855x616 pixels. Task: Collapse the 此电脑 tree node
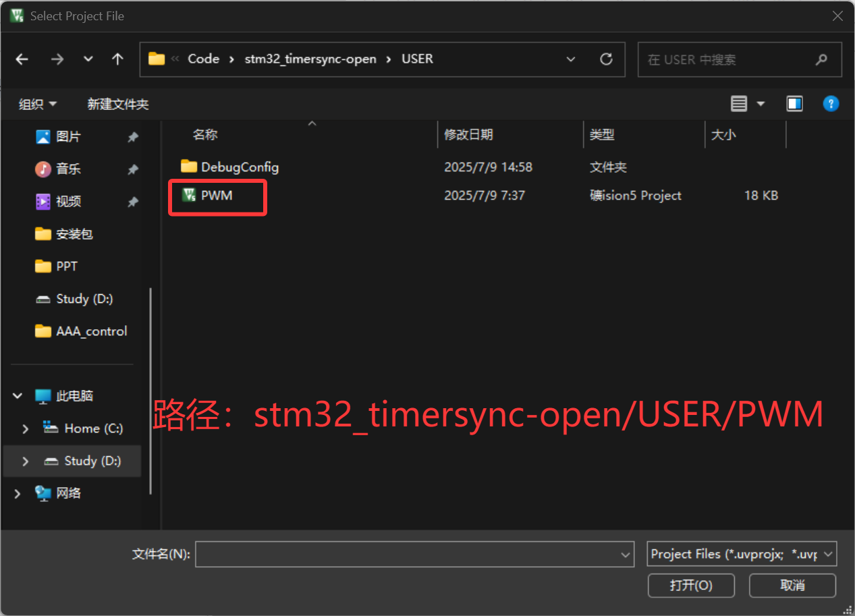pyautogui.click(x=18, y=396)
